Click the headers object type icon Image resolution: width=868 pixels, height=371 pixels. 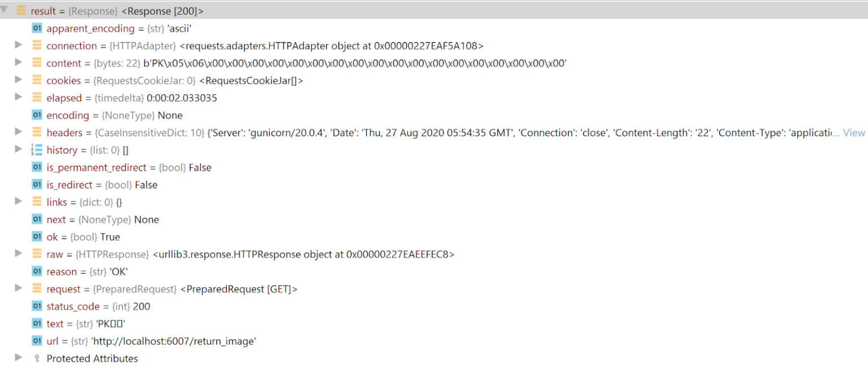(x=37, y=132)
